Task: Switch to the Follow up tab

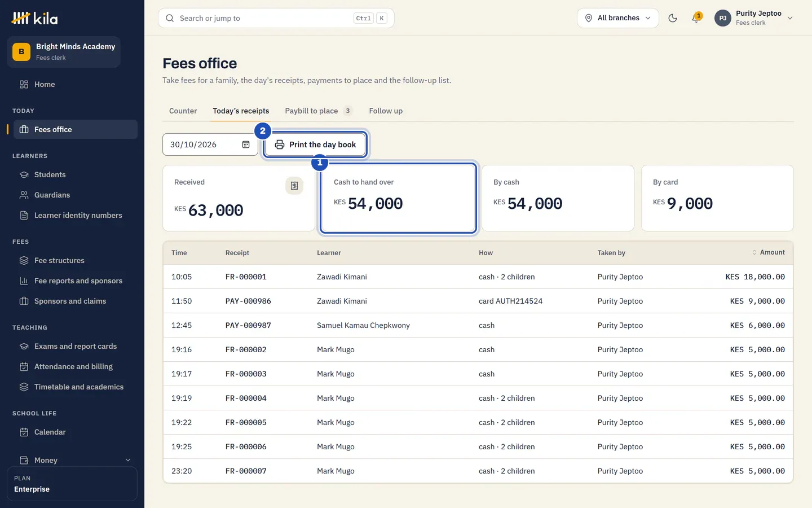Action: coord(386,111)
